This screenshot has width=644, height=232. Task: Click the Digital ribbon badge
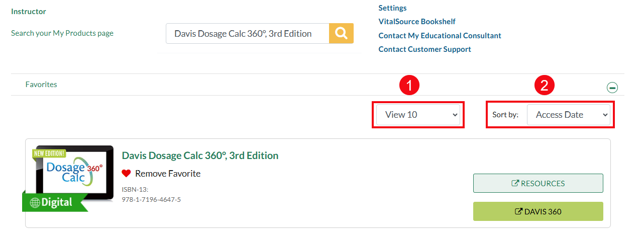coord(55,202)
